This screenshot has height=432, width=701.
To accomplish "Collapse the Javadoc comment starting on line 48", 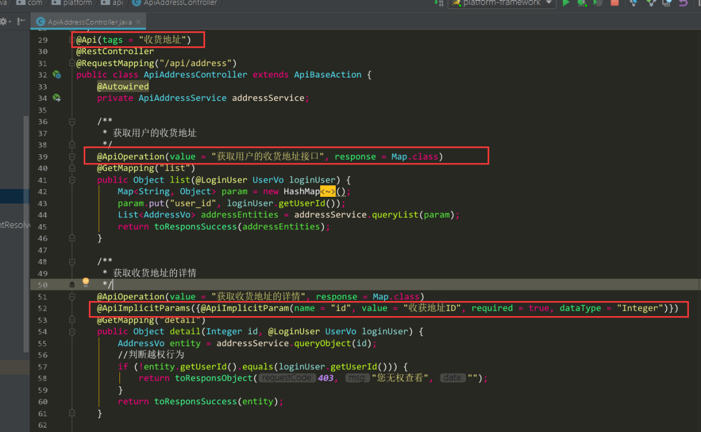I will [x=72, y=261].
